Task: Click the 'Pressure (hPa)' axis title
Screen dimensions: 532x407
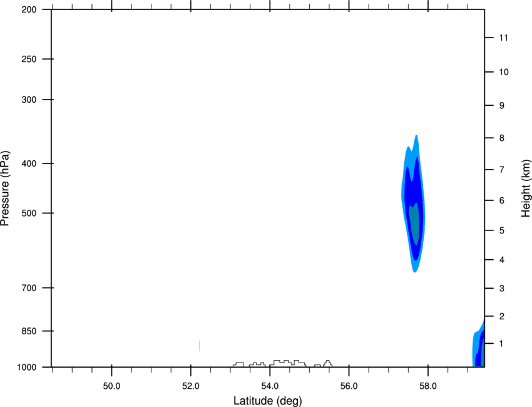Action: tap(5, 188)
